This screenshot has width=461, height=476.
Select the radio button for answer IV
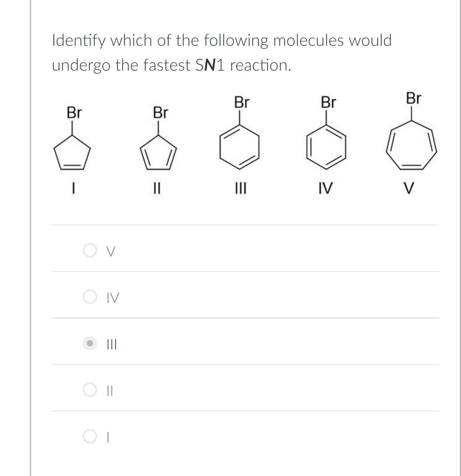coord(90,297)
